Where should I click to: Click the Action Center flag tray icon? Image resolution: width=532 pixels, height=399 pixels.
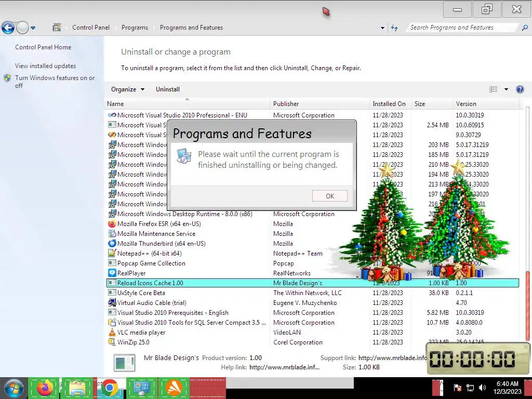[x=457, y=388]
